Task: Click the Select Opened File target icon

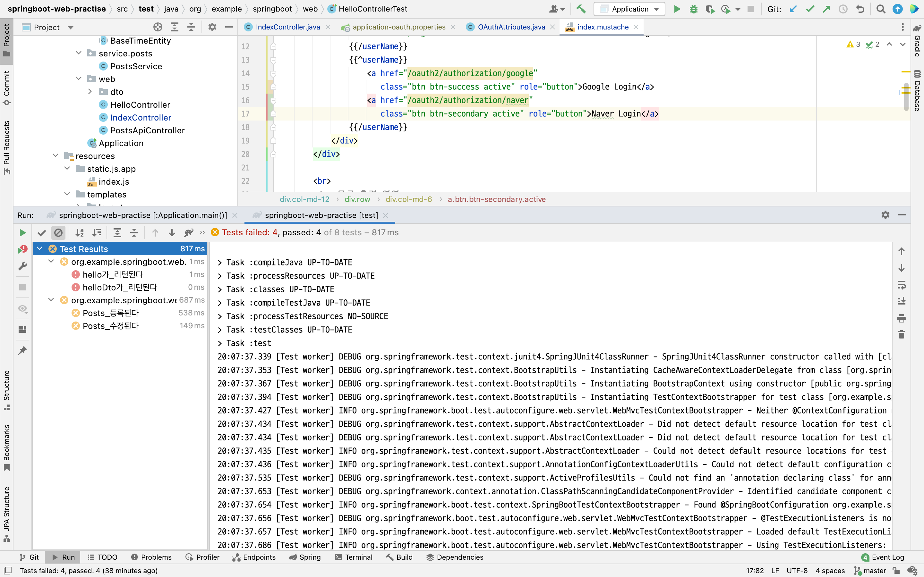Action: [158, 27]
